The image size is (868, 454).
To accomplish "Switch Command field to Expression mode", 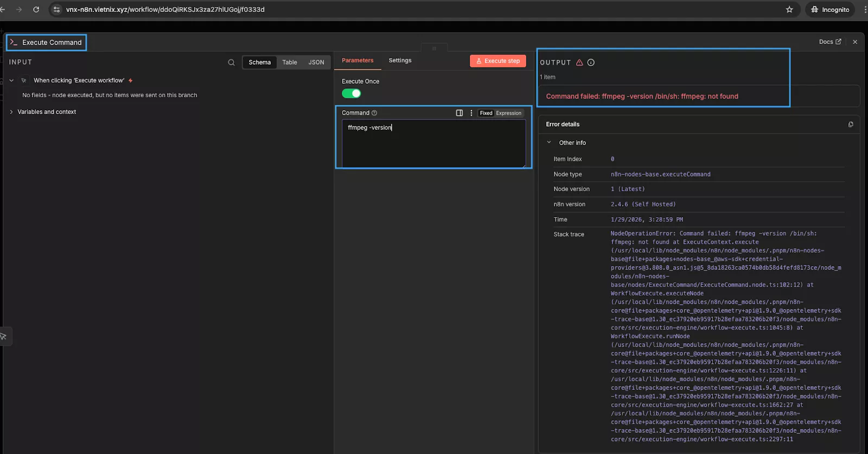I will point(508,113).
